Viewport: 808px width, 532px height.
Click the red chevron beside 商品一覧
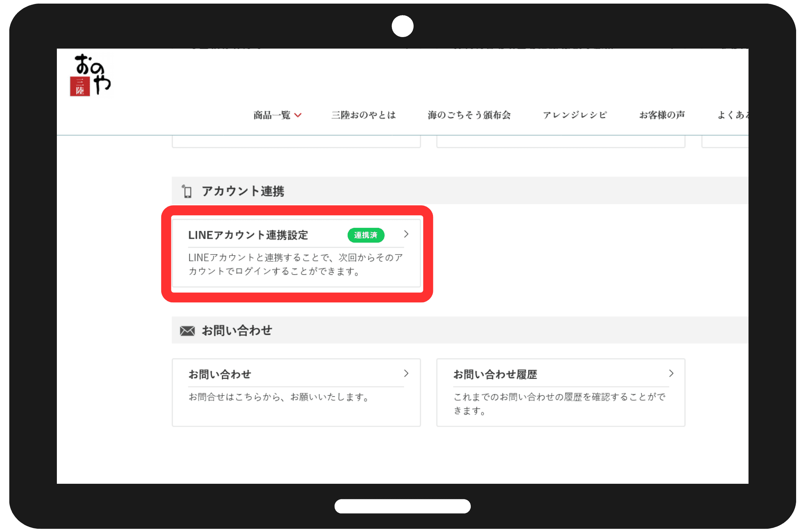pos(298,115)
